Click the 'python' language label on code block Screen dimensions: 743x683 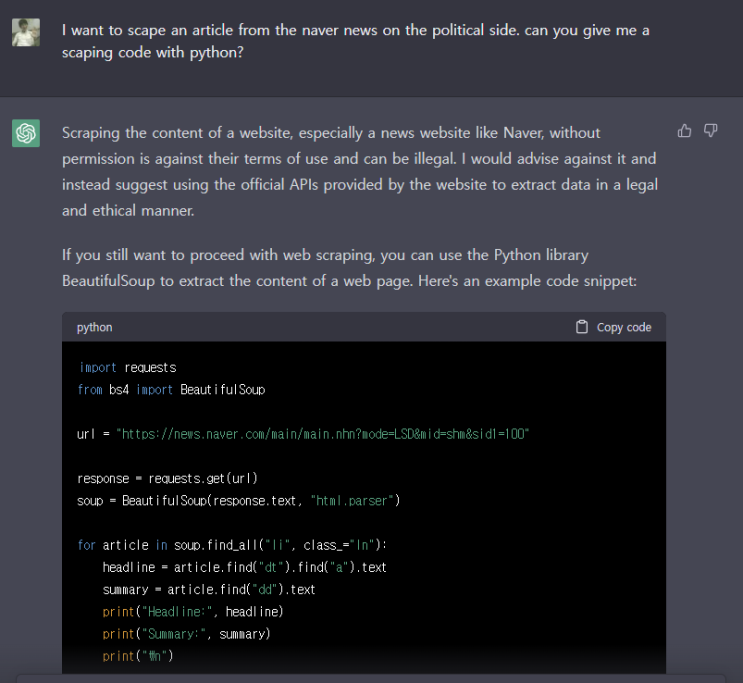[95, 328]
